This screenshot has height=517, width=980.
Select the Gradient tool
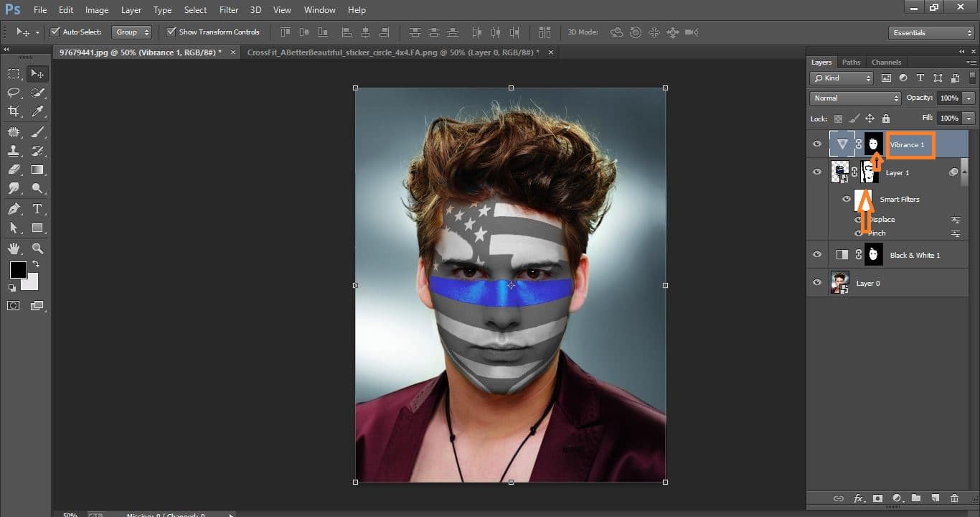click(x=37, y=169)
